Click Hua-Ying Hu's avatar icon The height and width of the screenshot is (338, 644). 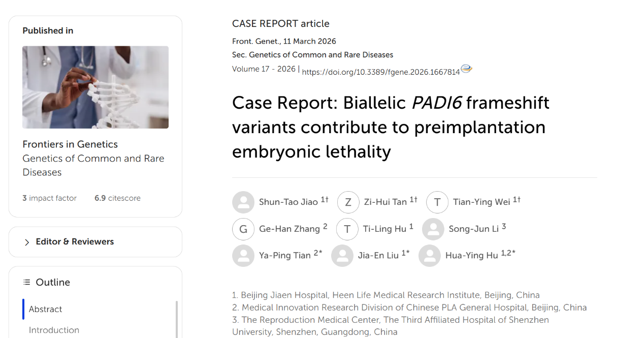430,256
